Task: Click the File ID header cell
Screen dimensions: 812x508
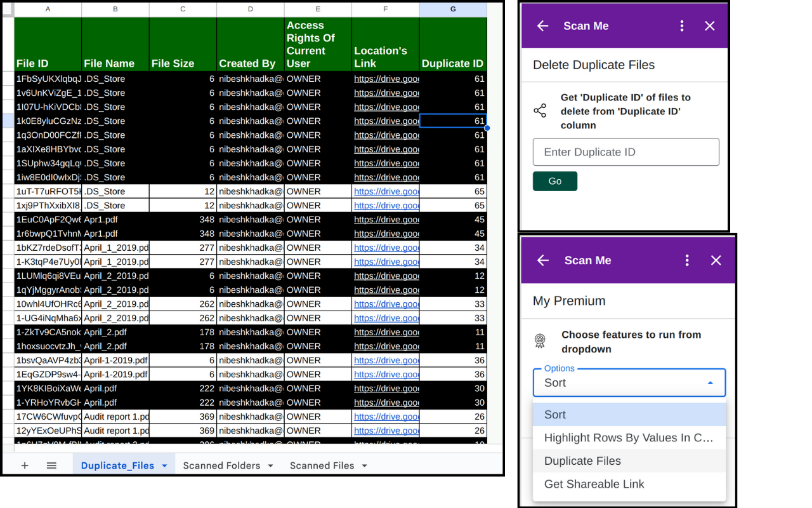Action: (48, 44)
